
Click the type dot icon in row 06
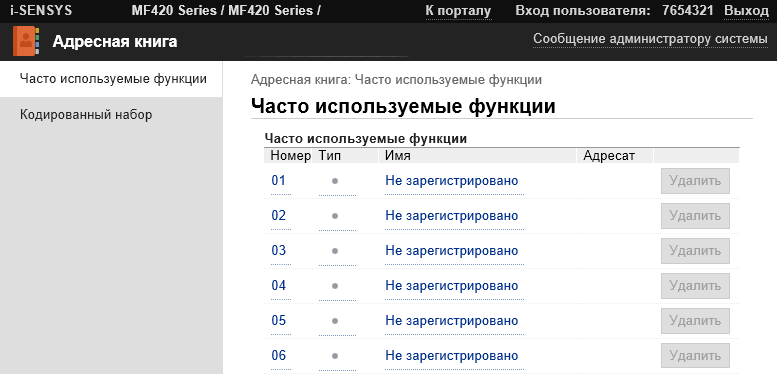[335, 356]
